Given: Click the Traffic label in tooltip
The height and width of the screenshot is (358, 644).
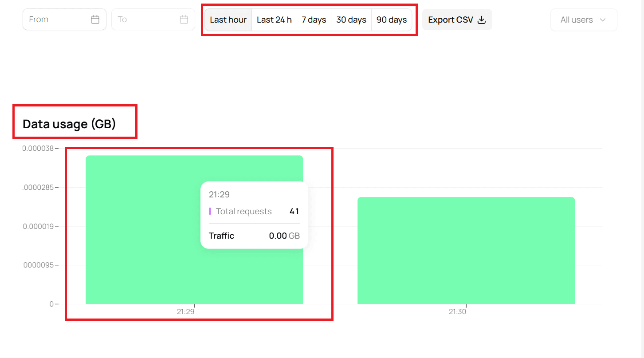Looking at the screenshot, I should tap(221, 236).
